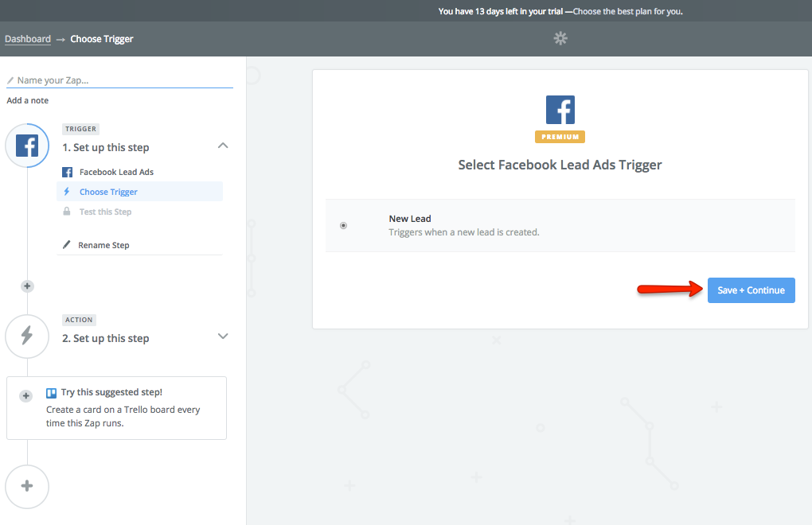
Task: Collapse the Trigger step section
Action: 223,146
